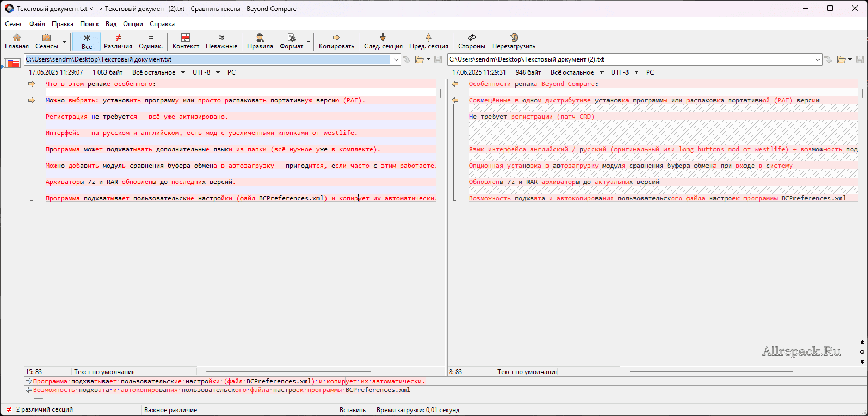Click left pane horizontal scrollbar
The image size is (868, 416).
pyautogui.click(x=288, y=372)
